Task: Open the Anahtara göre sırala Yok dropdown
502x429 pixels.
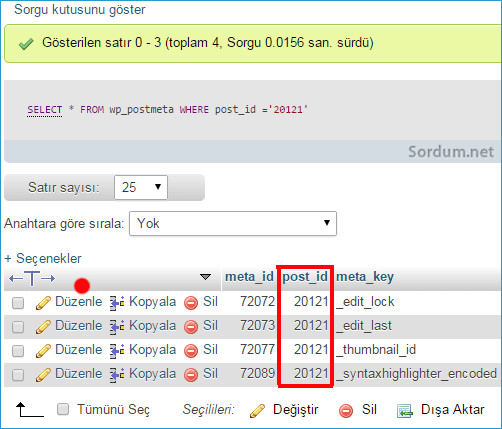Action: [233, 223]
